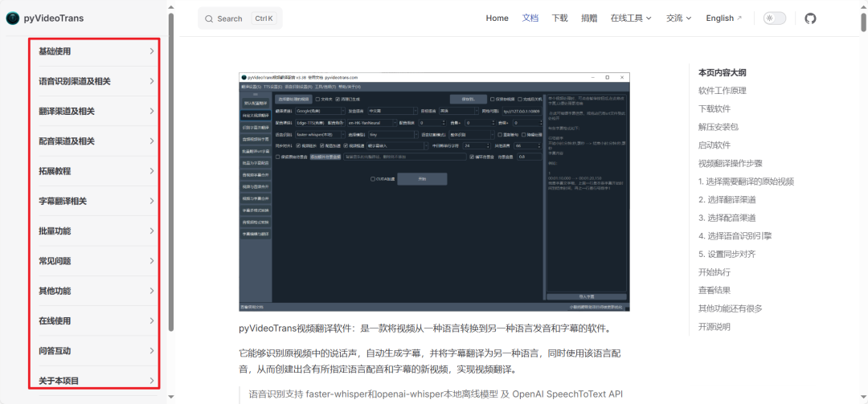
Task: Click the page scrollbar down arrow
Action: click(x=863, y=396)
